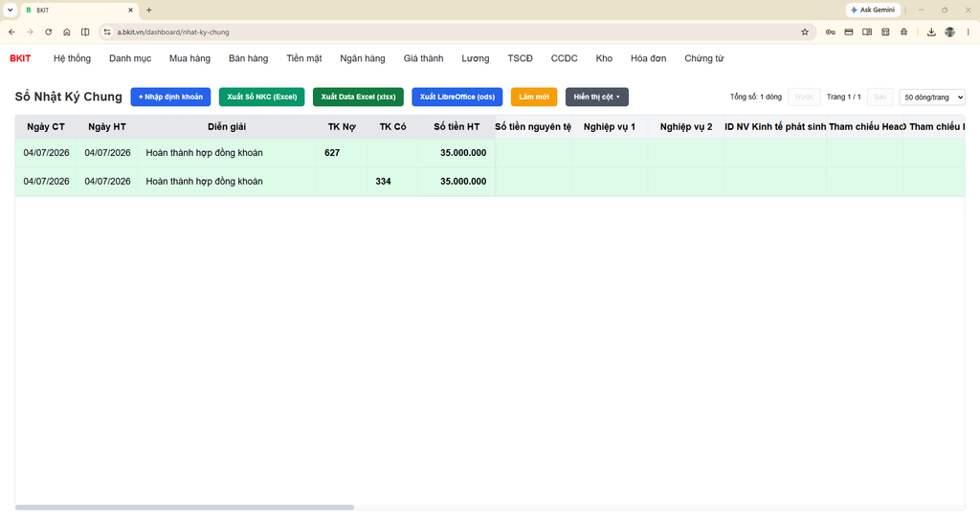Open the Chứng từ menu
980x526 pixels.
tap(703, 58)
